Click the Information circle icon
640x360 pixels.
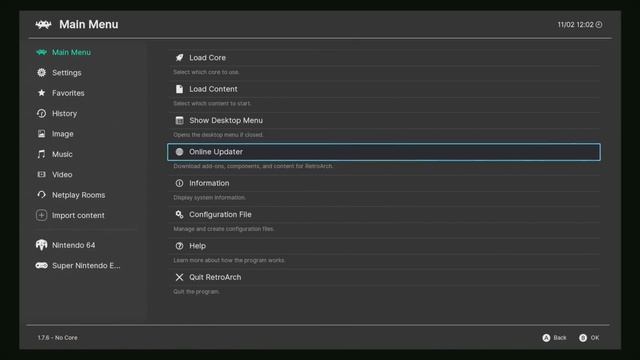click(x=179, y=183)
